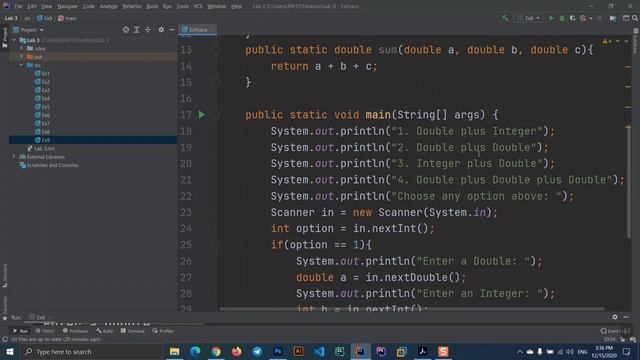Open the run configuration dropdown
The width and height of the screenshot is (640, 360).
(529, 18)
